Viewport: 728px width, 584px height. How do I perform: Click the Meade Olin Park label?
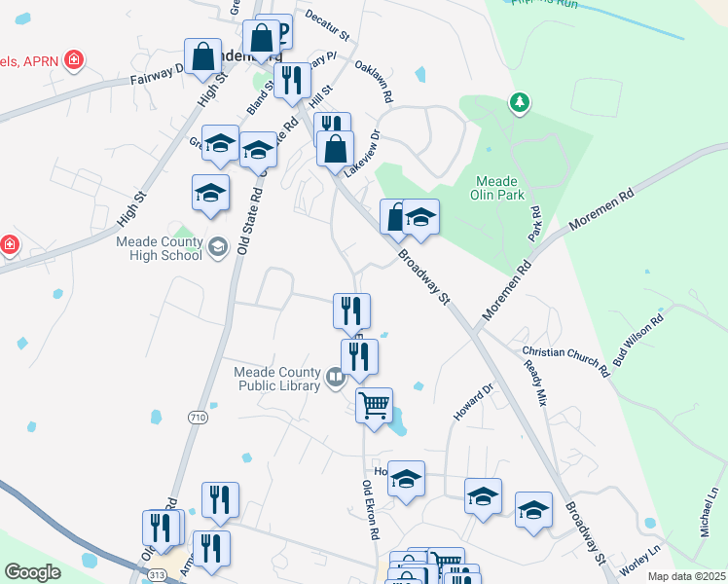point(496,188)
